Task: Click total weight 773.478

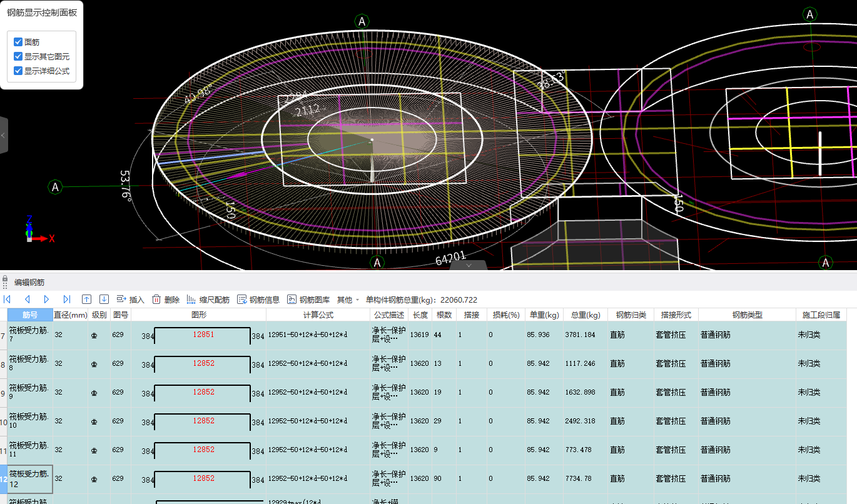Action: tap(579, 450)
